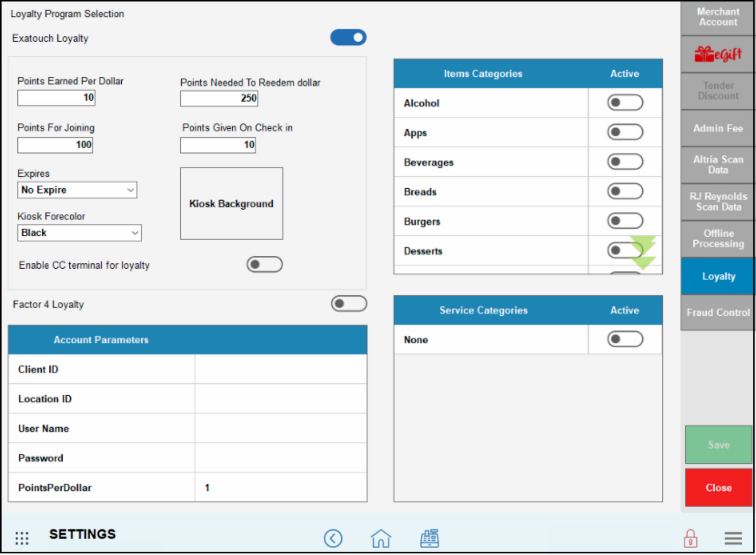This screenshot has width=756, height=555.
Task: Click the User Name value cell
Action: [x=281, y=428]
